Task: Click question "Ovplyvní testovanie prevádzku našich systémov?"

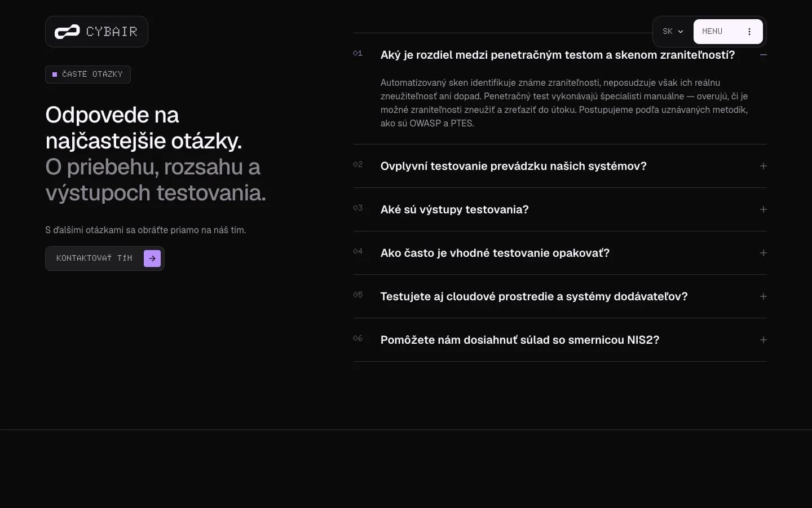Action: pyautogui.click(x=514, y=166)
